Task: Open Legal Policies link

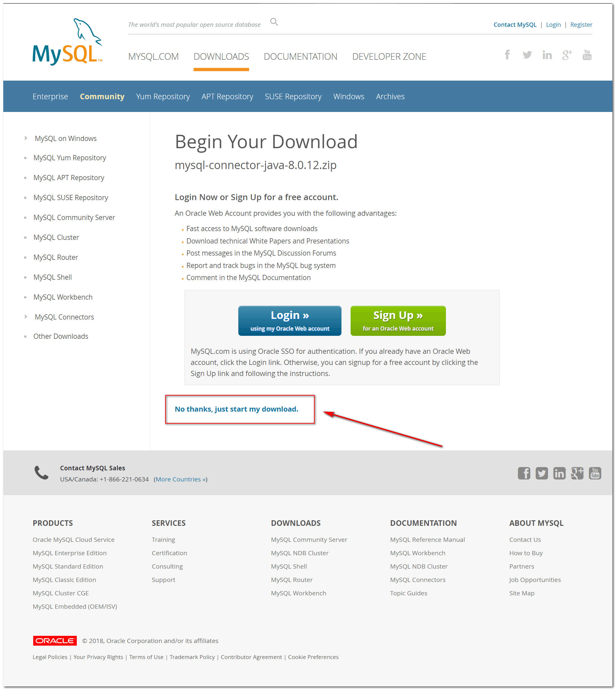Action: [x=50, y=657]
